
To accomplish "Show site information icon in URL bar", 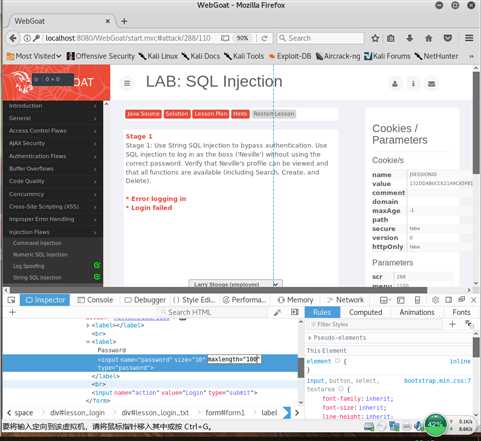I will coord(27,38).
